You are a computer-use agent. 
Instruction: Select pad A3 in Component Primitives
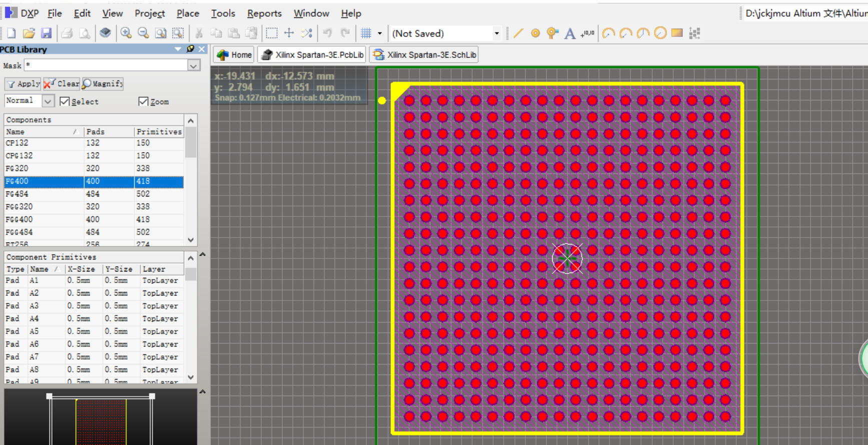(x=95, y=306)
